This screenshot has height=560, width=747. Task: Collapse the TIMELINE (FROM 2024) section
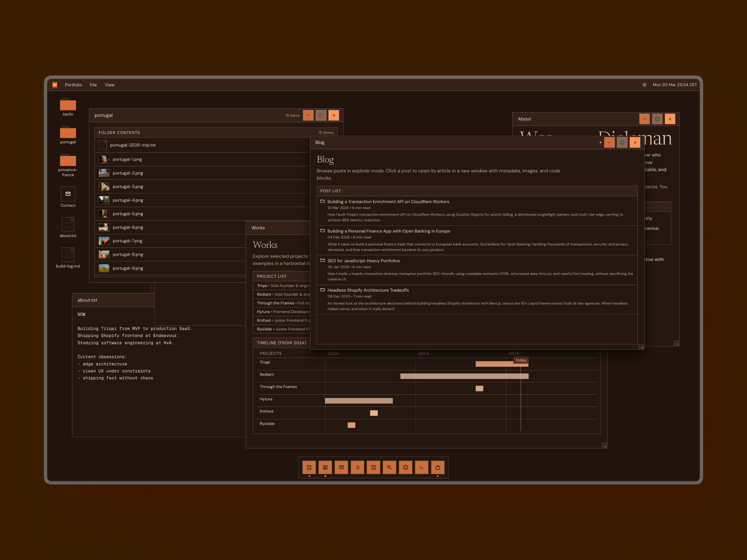click(281, 343)
